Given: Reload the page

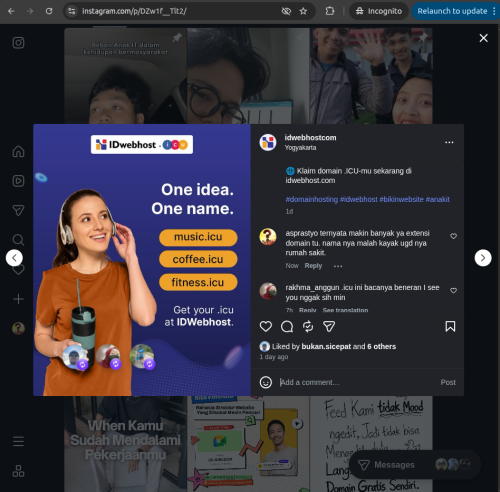Looking at the screenshot, I should tap(49, 11).
